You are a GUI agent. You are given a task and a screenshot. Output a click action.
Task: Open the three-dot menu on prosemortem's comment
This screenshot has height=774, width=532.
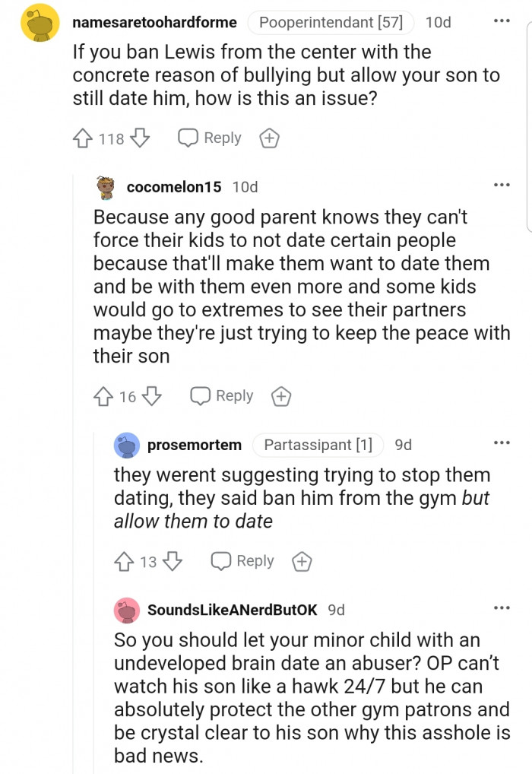click(x=501, y=441)
